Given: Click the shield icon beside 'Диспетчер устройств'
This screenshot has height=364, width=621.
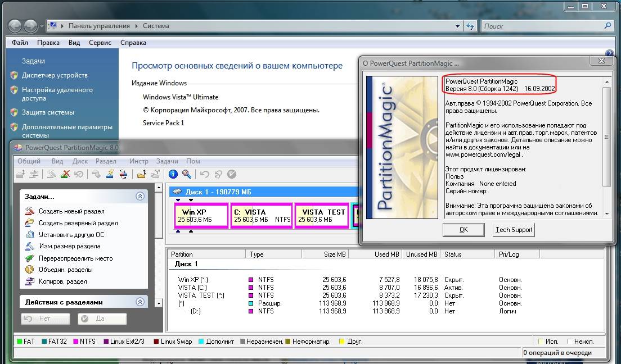Looking at the screenshot, I should coord(14,75).
